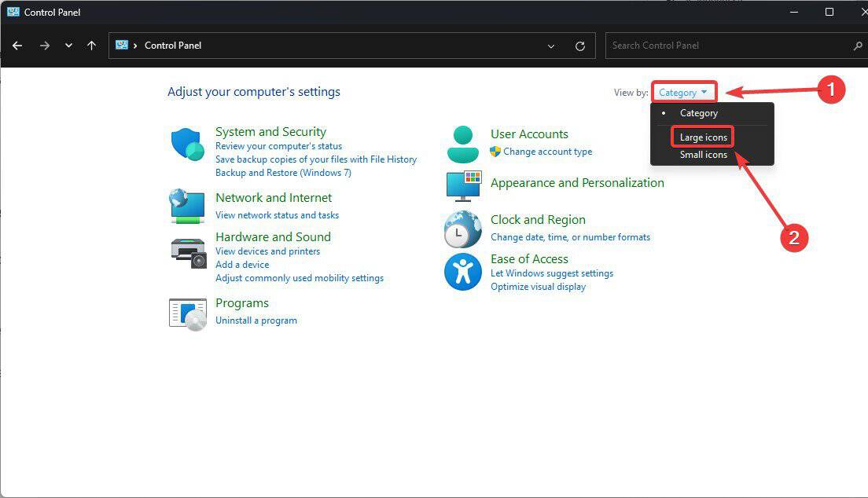Open the Programs disc icon
The width and height of the screenshot is (868, 498).
[188, 313]
